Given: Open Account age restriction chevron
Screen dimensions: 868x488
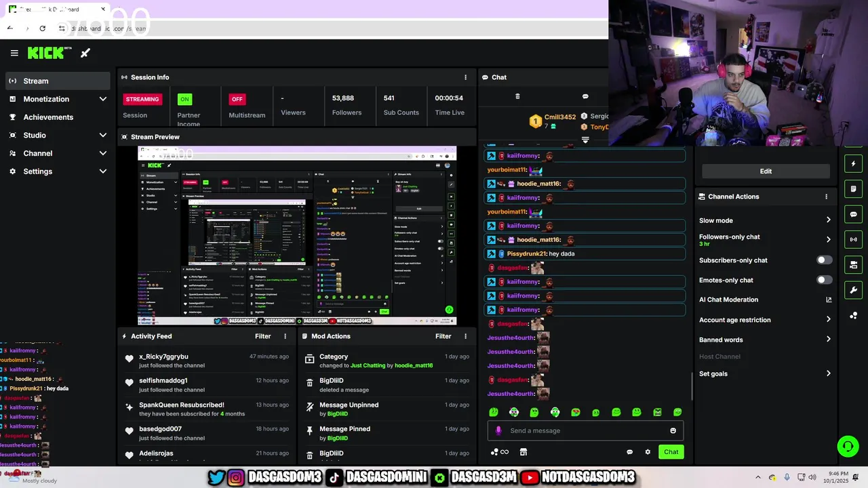Looking at the screenshot, I should tap(828, 320).
